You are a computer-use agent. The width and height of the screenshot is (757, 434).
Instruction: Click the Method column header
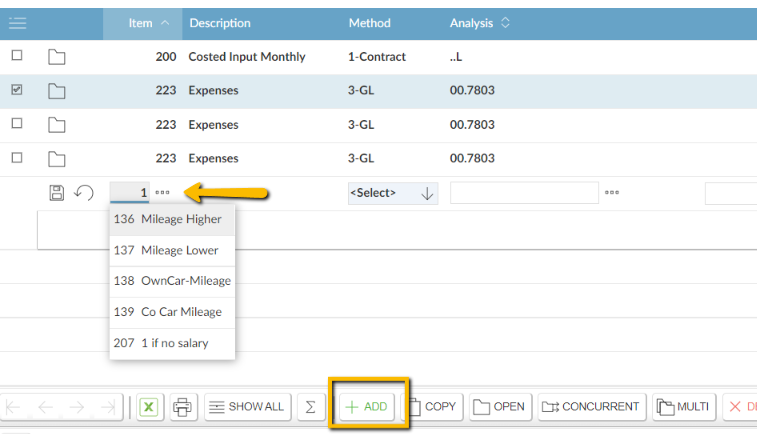[369, 23]
